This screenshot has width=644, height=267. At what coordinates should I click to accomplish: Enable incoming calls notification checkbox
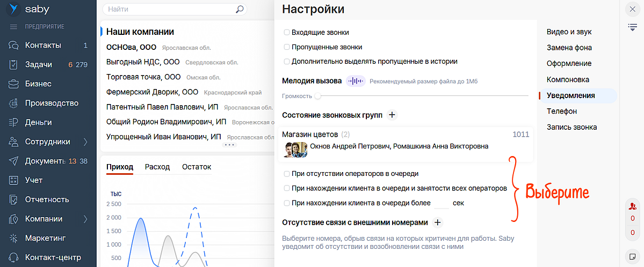pos(287,33)
